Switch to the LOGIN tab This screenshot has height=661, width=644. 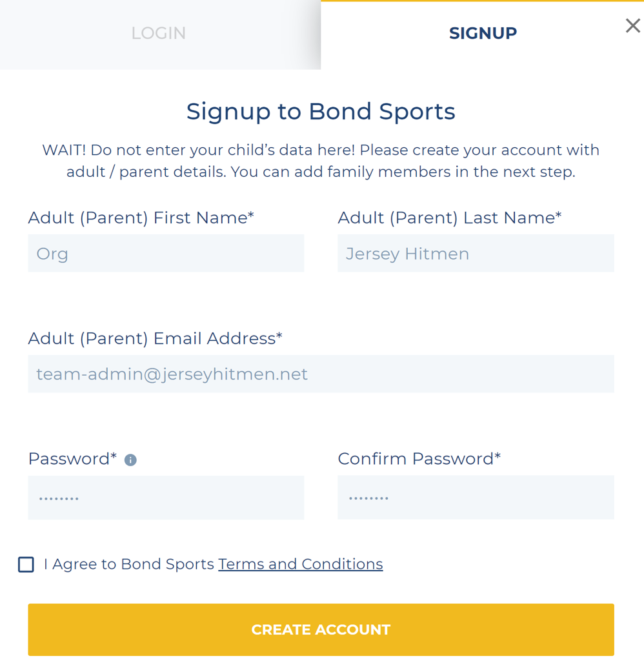[158, 33]
